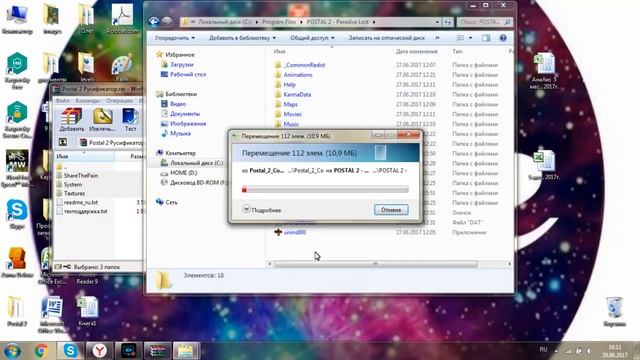Click the up-one-level icon in WinRAR
Image resolution: width=640 pixels, height=360 pixels.
(63, 142)
